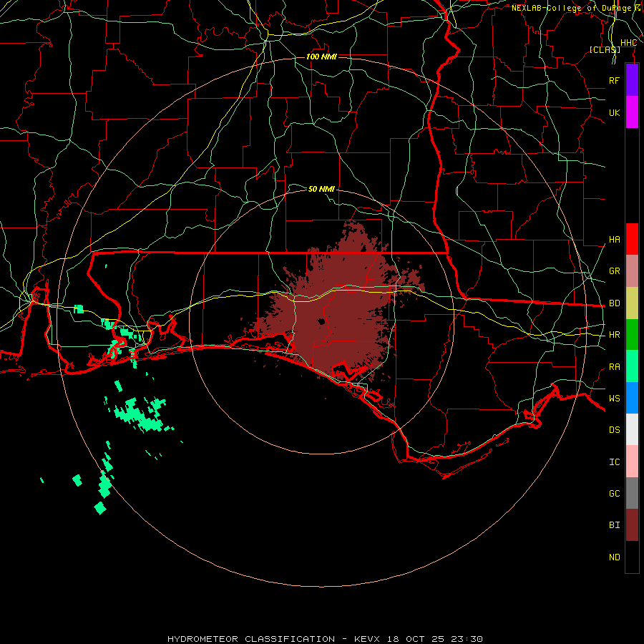Click the purple RF legend color swatch
The width and height of the screenshot is (644, 644).
tap(632, 80)
